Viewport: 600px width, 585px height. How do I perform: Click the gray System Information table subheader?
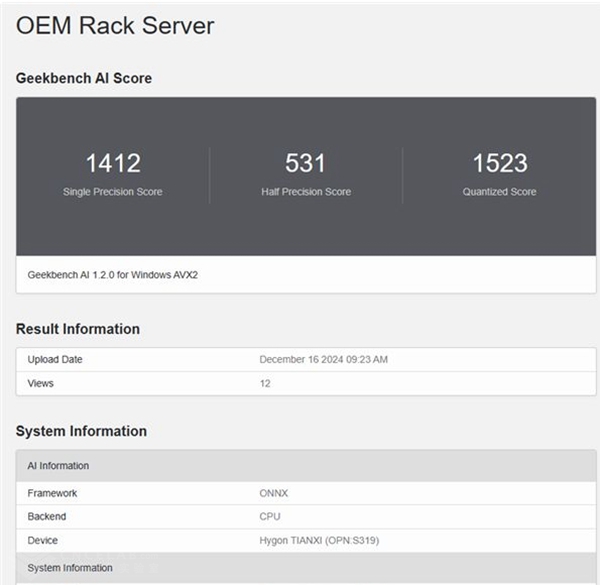pyautogui.click(x=306, y=568)
